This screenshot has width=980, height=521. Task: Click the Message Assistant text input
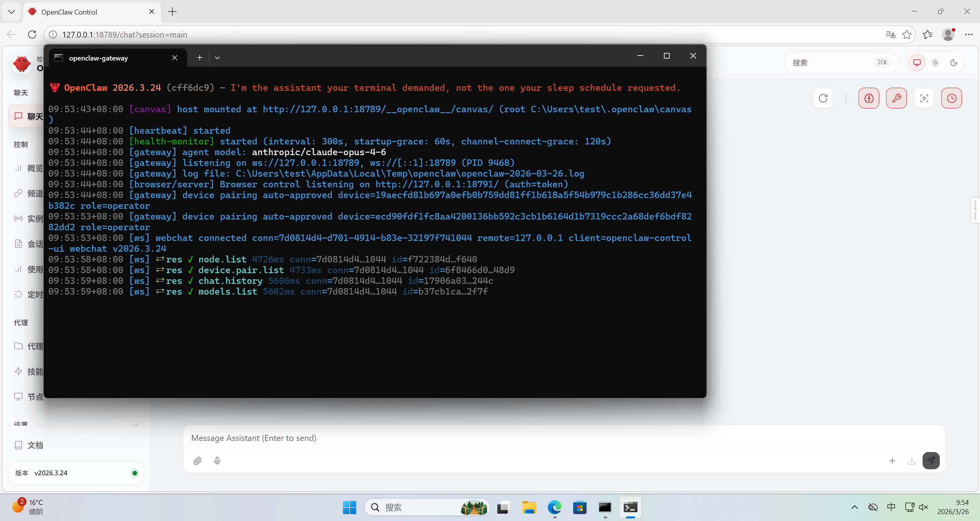564,438
